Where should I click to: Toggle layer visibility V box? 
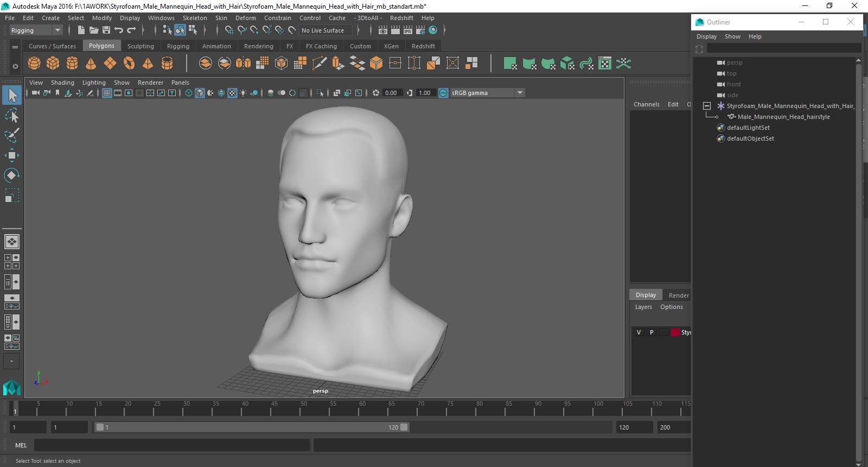(639, 332)
